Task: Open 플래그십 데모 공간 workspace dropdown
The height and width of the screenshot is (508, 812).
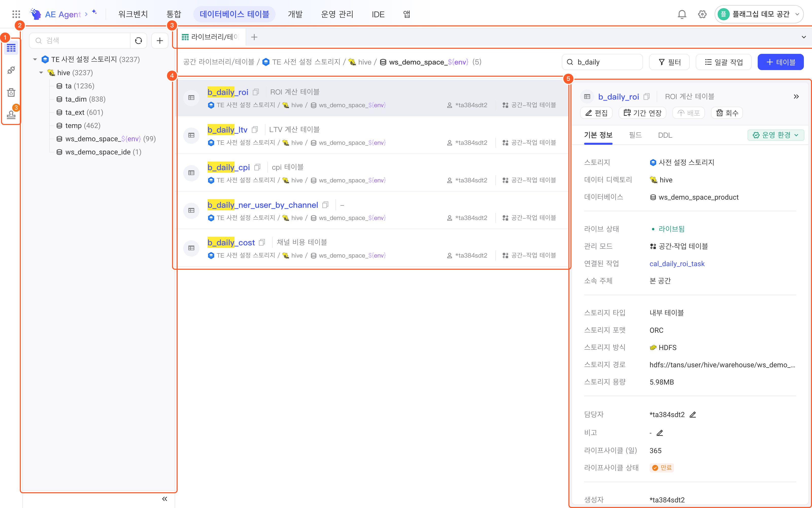Action: pyautogui.click(x=759, y=14)
